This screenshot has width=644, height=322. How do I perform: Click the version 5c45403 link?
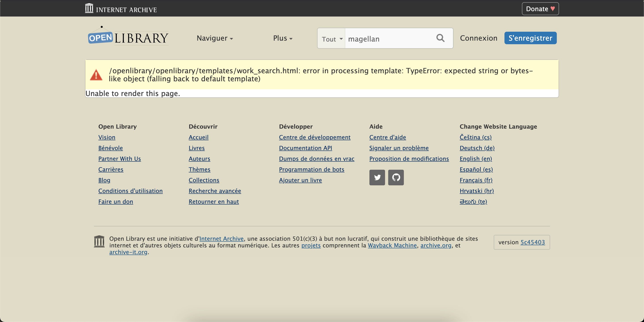pos(533,242)
